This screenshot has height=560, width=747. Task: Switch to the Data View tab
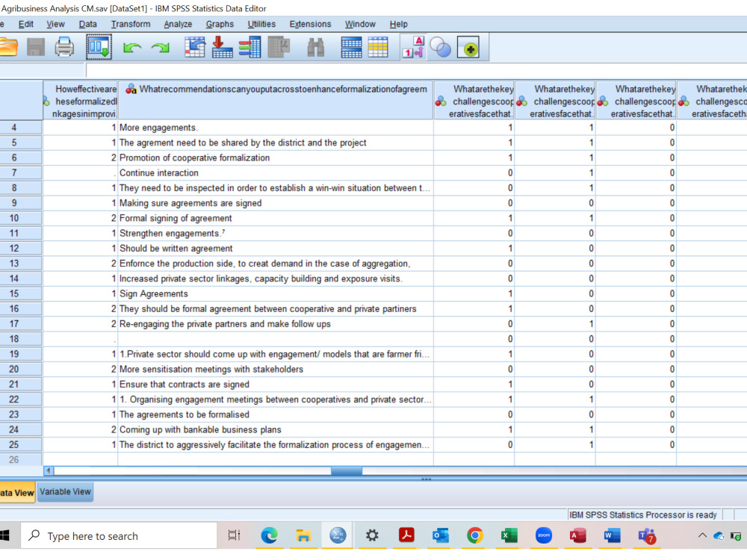tap(17, 492)
